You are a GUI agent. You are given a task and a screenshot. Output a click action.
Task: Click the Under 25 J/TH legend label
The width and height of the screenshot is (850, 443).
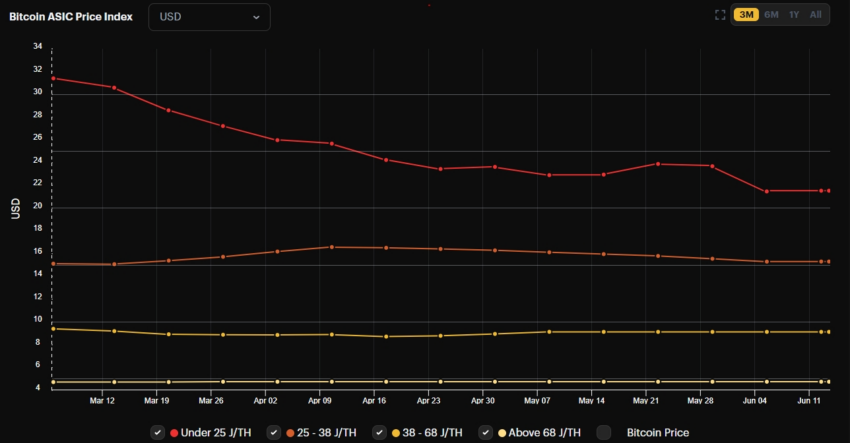[216, 433]
